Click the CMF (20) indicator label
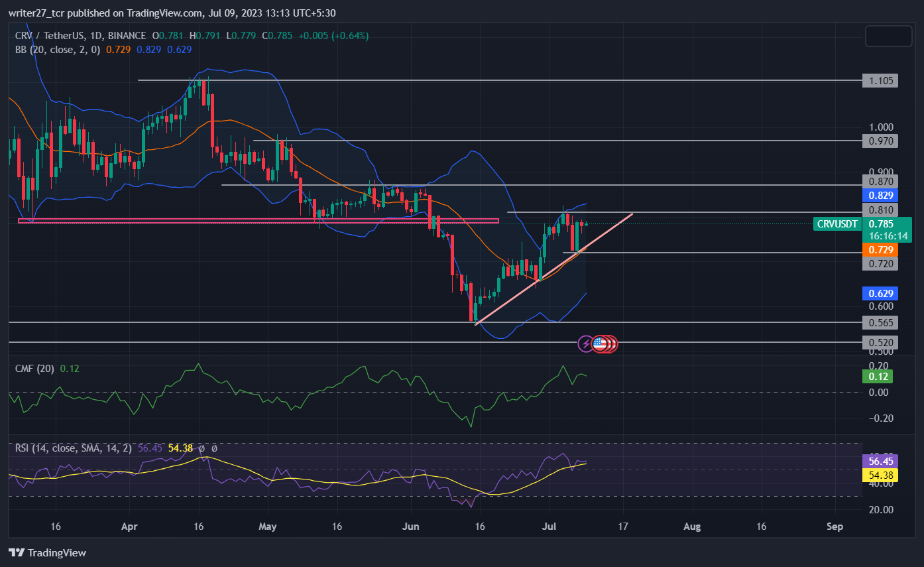The width and height of the screenshot is (924, 567). [35, 368]
